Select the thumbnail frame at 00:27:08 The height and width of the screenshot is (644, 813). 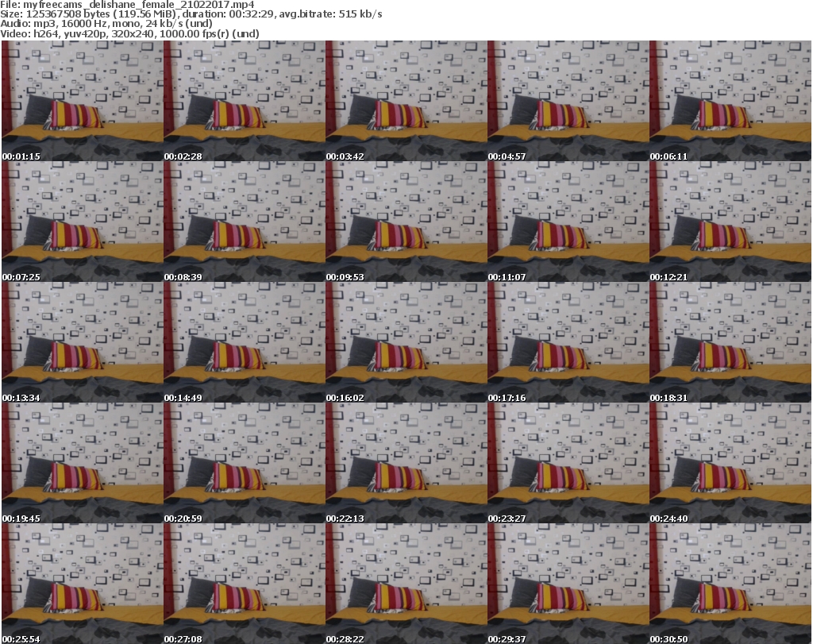(245, 584)
